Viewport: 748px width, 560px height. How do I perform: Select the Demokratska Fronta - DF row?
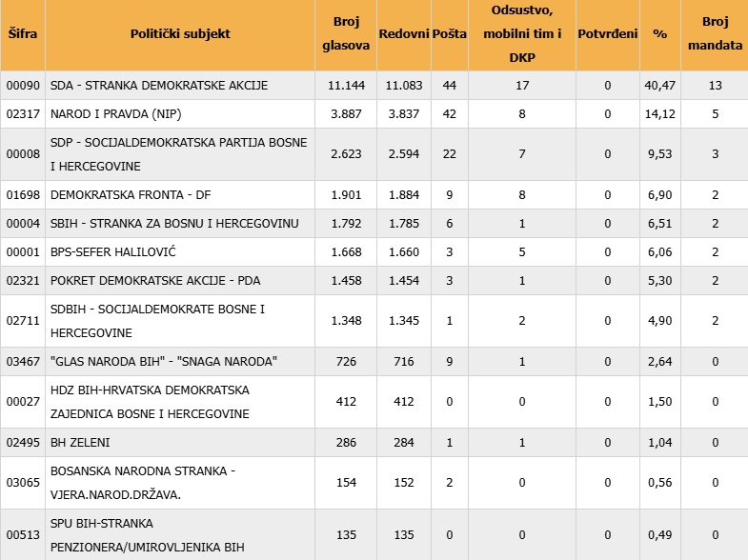point(130,195)
